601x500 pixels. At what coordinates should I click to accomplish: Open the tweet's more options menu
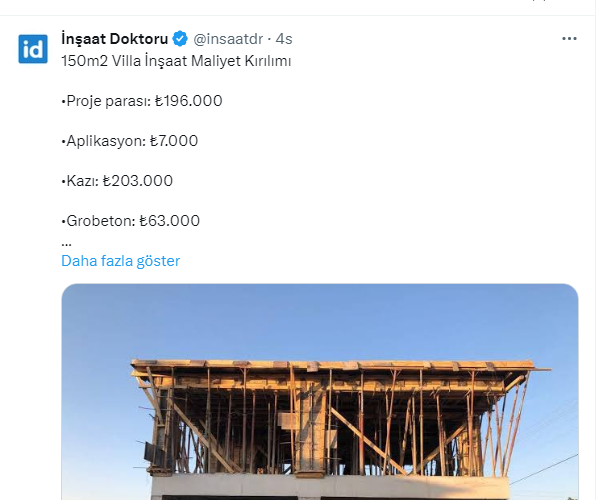569,39
